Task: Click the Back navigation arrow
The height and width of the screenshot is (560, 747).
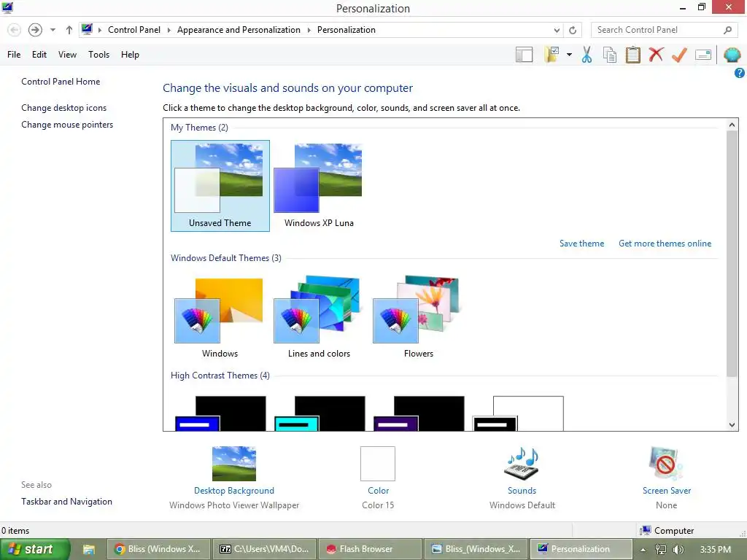Action: pos(15,30)
